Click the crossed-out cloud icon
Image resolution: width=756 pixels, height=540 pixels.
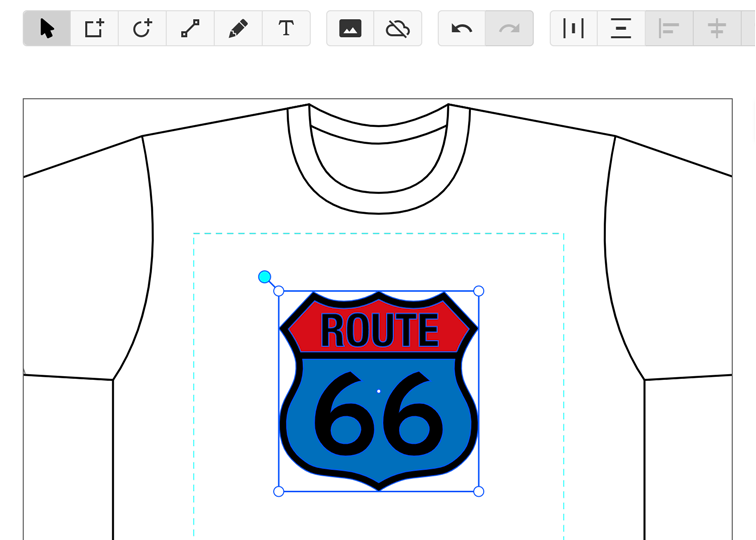point(398,28)
